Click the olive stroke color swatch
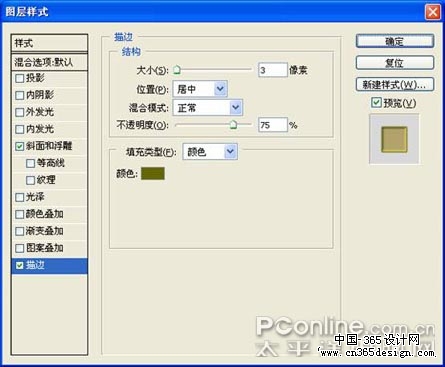 pos(153,173)
